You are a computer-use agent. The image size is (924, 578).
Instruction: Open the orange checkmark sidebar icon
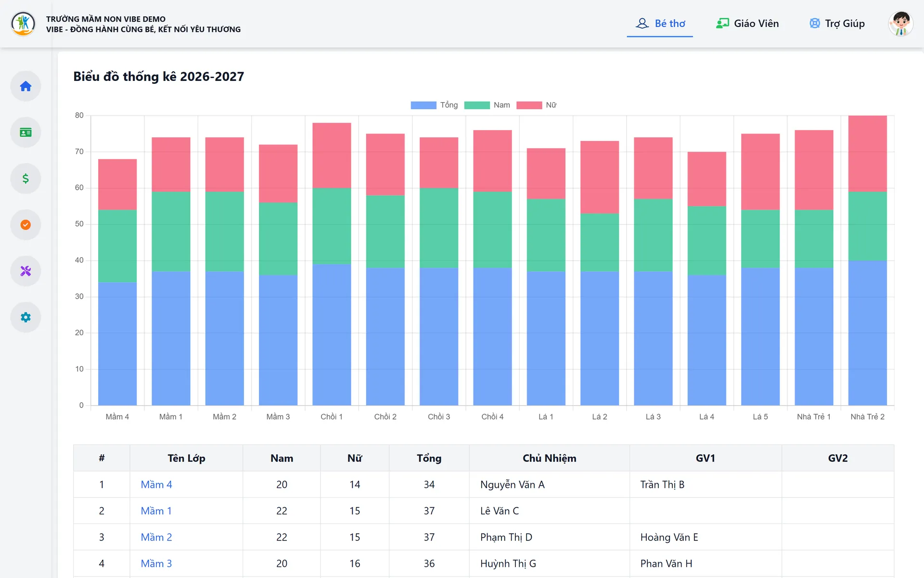[26, 225]
